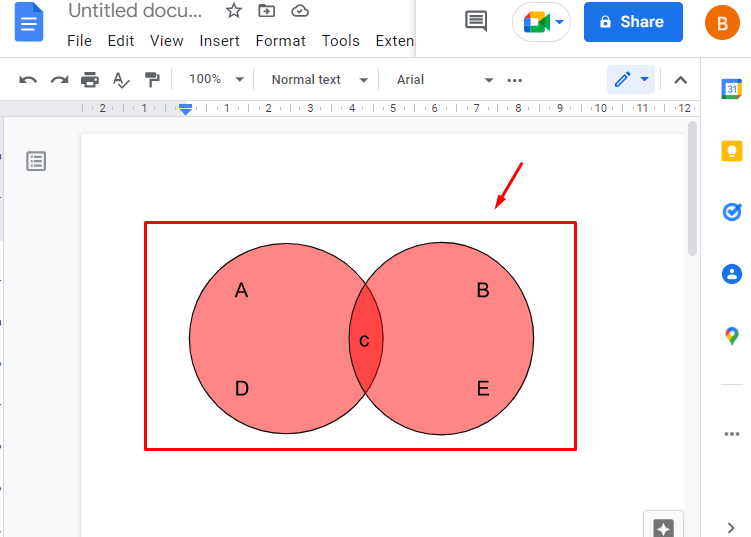Click the letter D in left circle
This screenshot has height=537, width=751.
point(242,388)
